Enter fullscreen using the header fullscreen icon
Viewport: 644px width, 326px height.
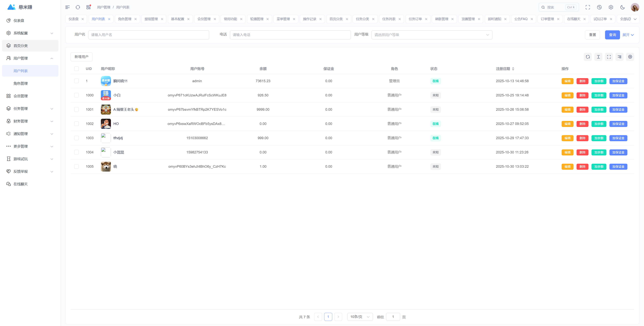pos(587,7)
